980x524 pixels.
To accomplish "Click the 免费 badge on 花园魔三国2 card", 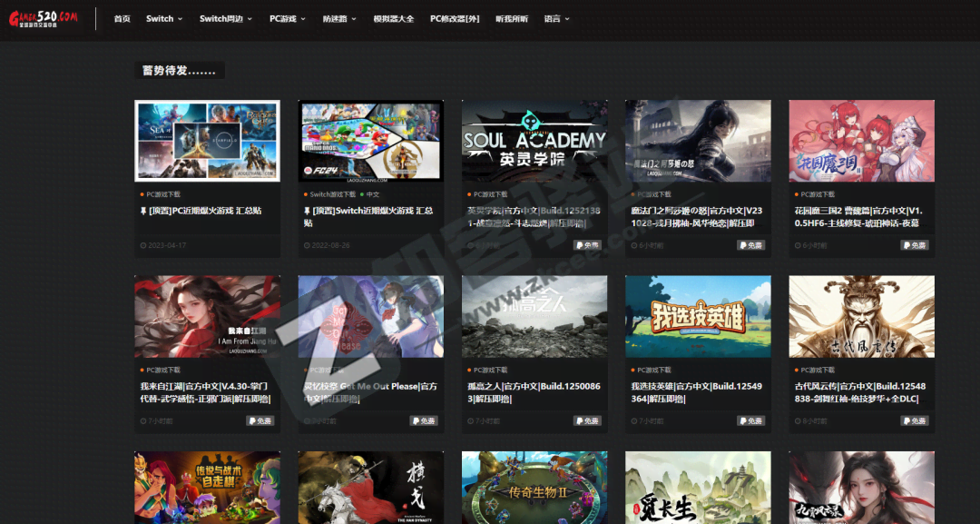I will [914, 245].
